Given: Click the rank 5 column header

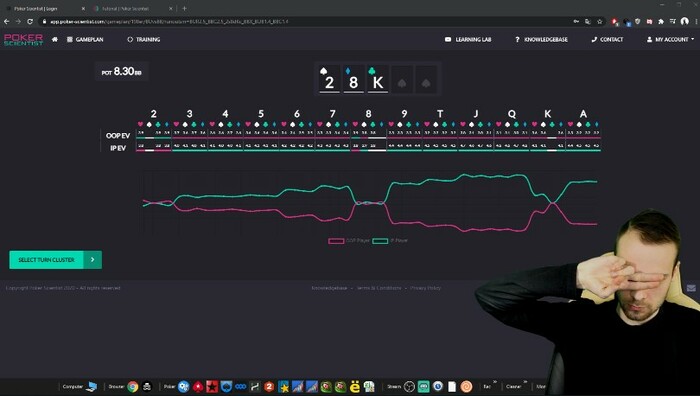Looking at the screenshot, I should (x=261, y=114).
